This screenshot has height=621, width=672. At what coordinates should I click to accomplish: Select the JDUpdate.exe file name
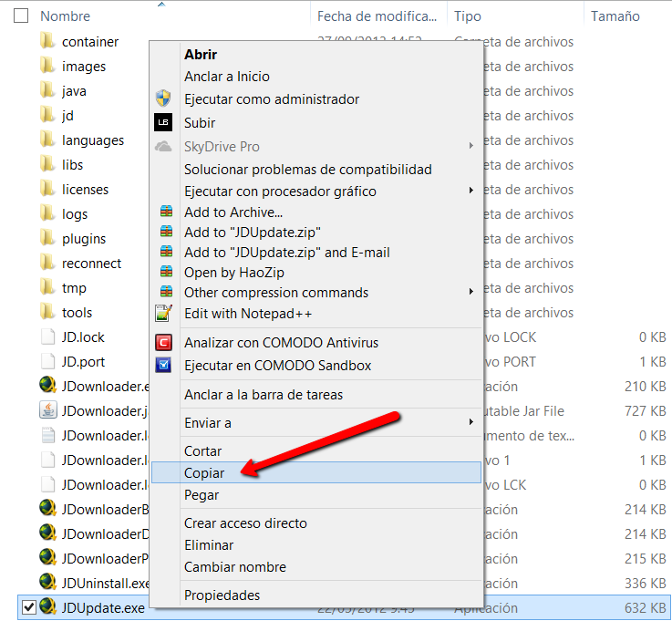pos(103,607)
